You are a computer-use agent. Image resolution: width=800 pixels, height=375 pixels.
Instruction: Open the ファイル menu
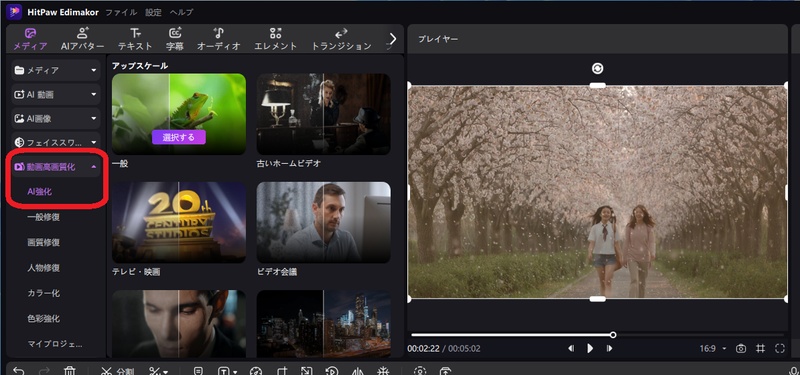click(121, 12)
